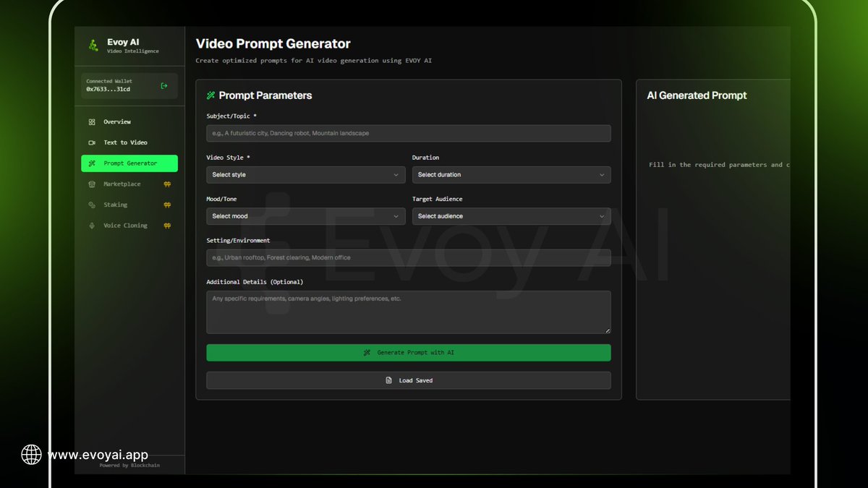Viewport: 868px width, 488px height.
Task: Click the chevron on Select mood
Action: pyautogui.click(x=396, y=216)
